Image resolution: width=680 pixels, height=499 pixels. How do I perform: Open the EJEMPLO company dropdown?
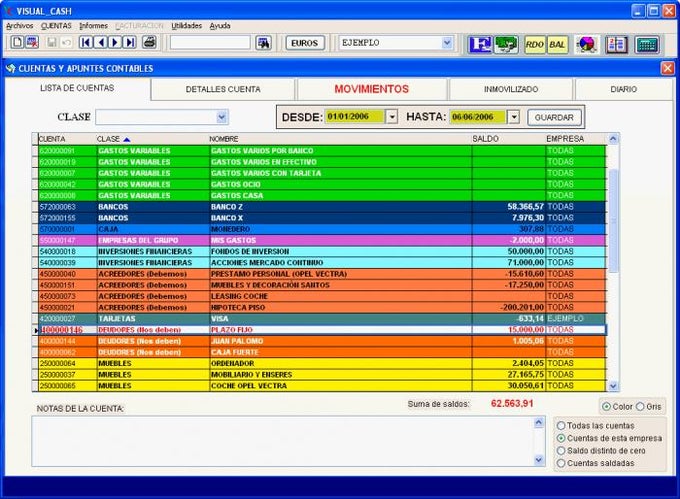(x=447, y=43)
